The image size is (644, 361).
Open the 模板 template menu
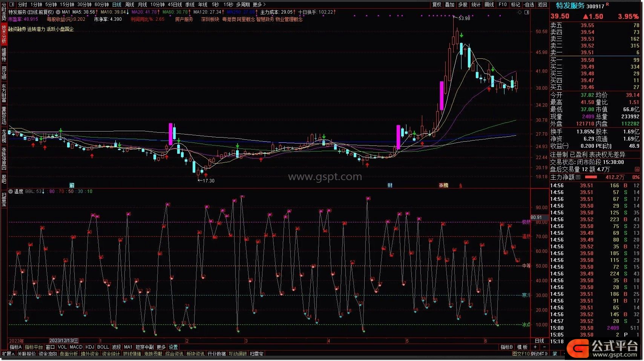pos(522,347)
